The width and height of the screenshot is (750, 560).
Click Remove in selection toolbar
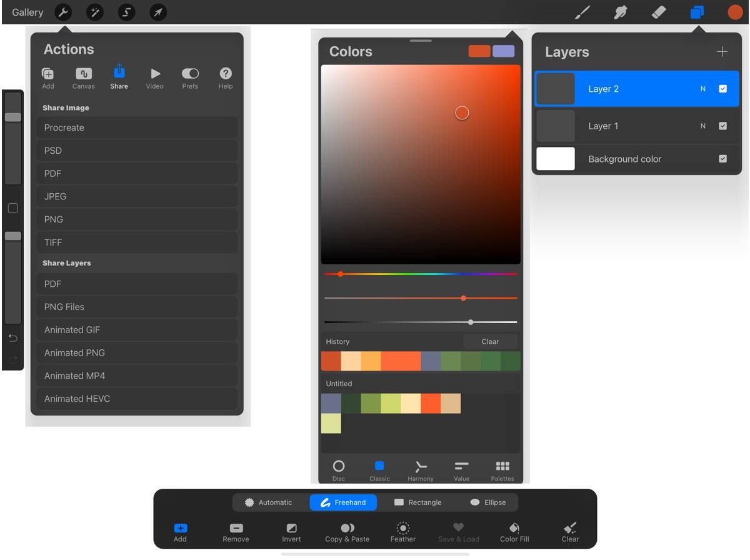point(236,532)
